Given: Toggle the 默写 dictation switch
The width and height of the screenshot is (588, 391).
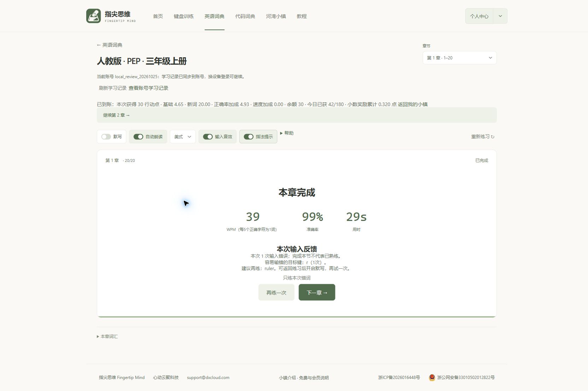Looking at the screenshot, I should [x=106, y=136].
